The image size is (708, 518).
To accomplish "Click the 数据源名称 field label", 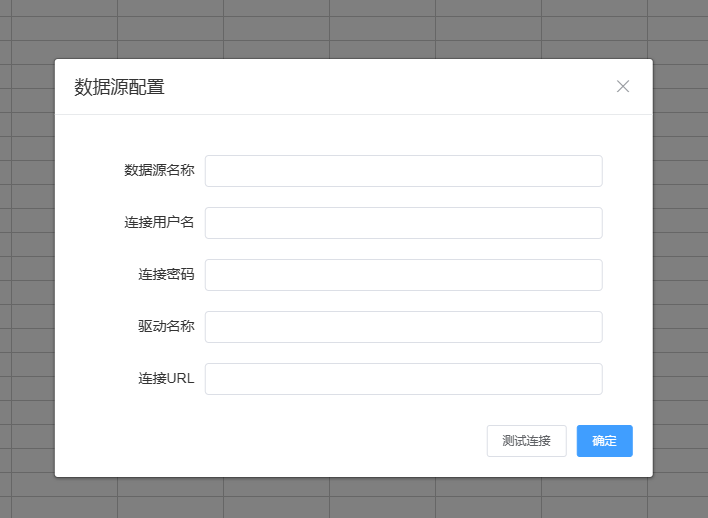I will click(159, 171).
